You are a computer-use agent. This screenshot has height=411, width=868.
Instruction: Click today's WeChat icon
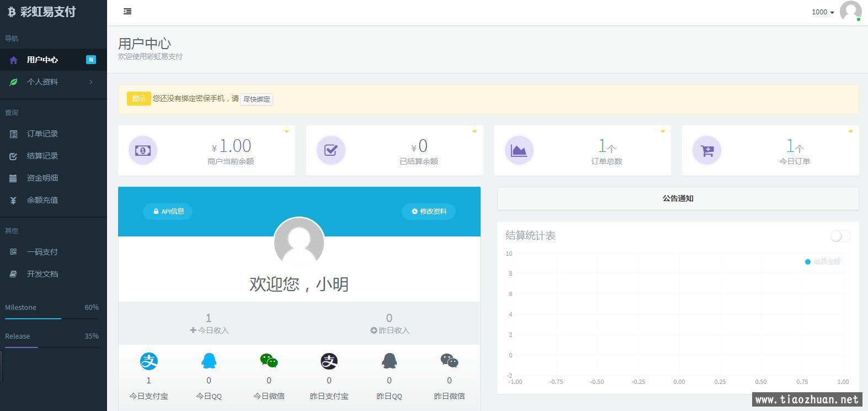coord(269,361)
